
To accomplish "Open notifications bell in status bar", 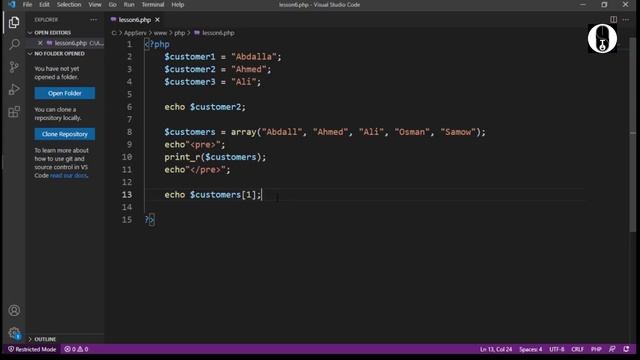I will click(x=626, y=349).
